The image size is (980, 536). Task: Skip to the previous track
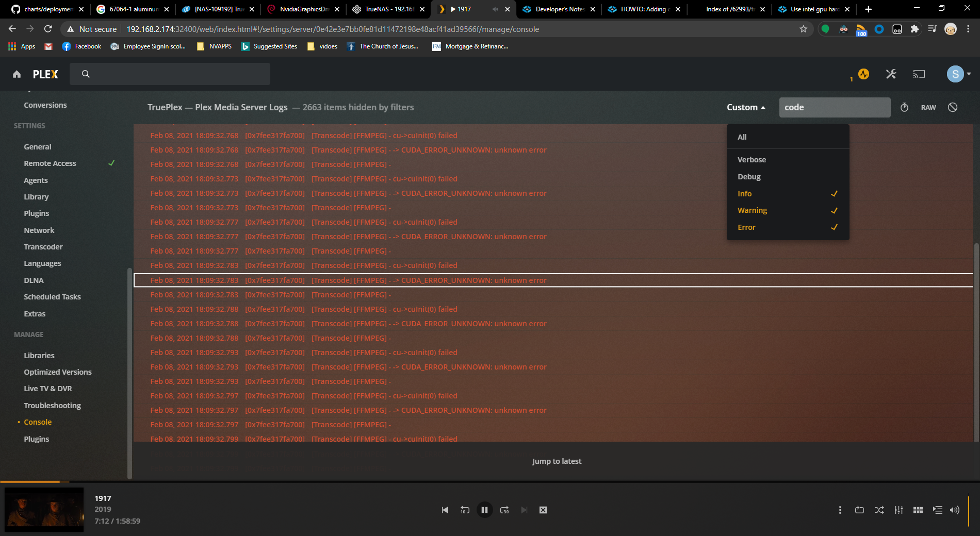click(445, 510)
